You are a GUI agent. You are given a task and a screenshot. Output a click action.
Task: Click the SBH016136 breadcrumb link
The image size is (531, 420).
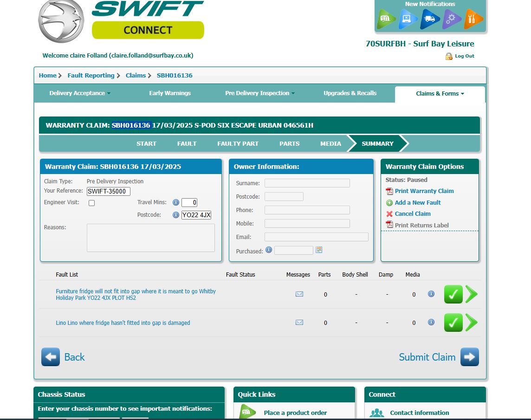(175, 76)
